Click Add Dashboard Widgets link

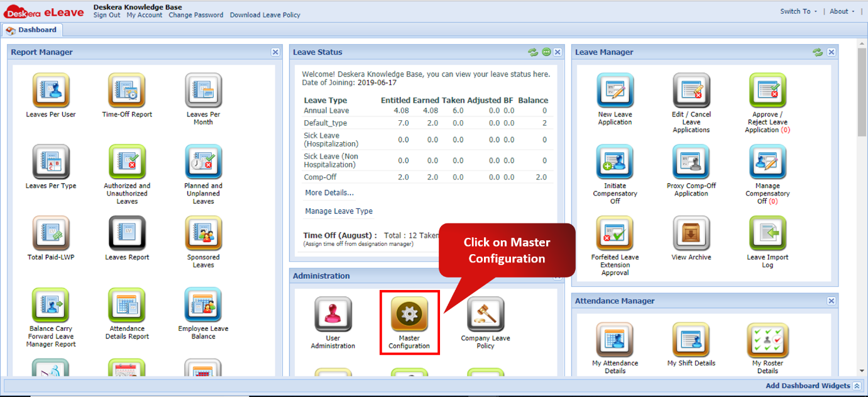pos(808,386)
